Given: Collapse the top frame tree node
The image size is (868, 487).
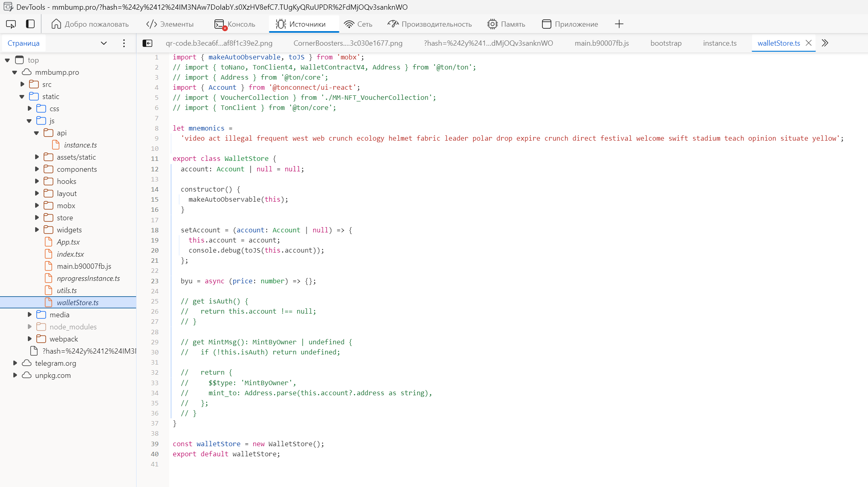Looking at the screenshot, I should (x=7, y=60).
